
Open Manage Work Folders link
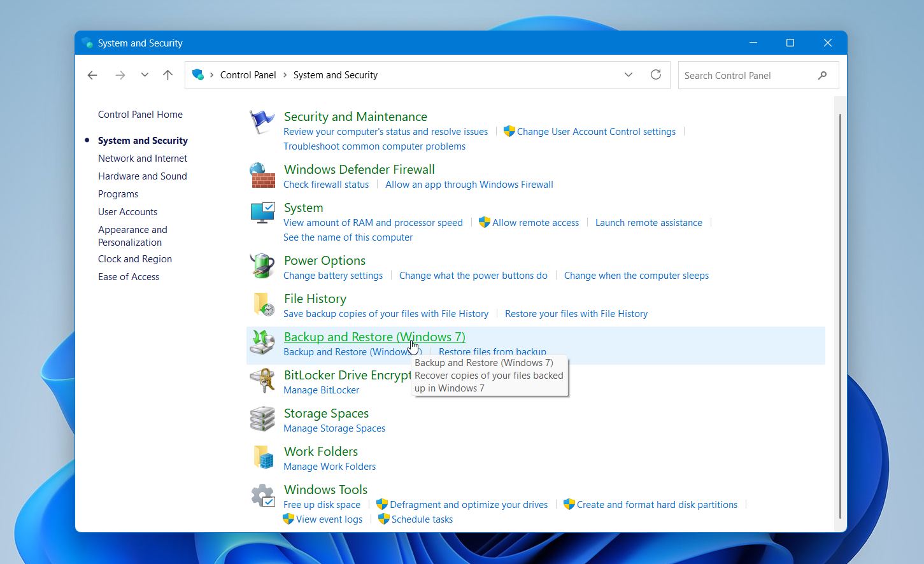pyautogui.click(x=329, y=467)
